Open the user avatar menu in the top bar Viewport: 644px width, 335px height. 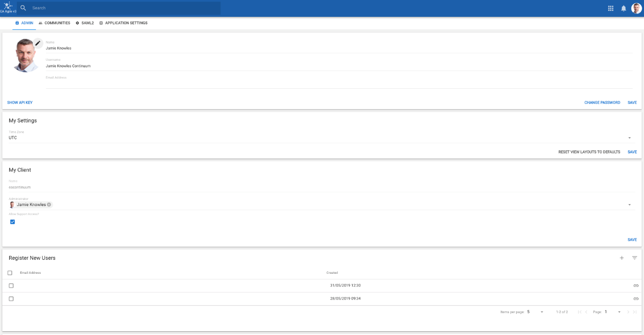[x=637, y=8]
